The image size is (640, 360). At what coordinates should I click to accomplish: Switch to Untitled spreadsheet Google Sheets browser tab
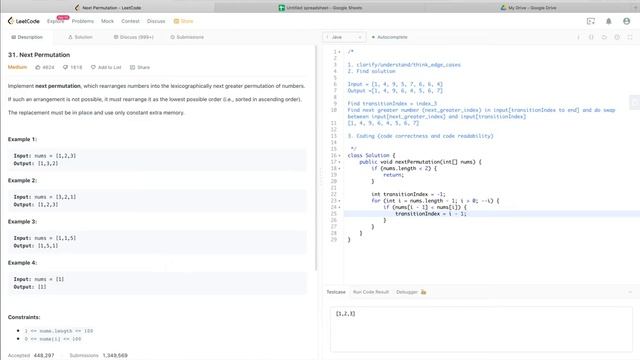coord(320,8)
